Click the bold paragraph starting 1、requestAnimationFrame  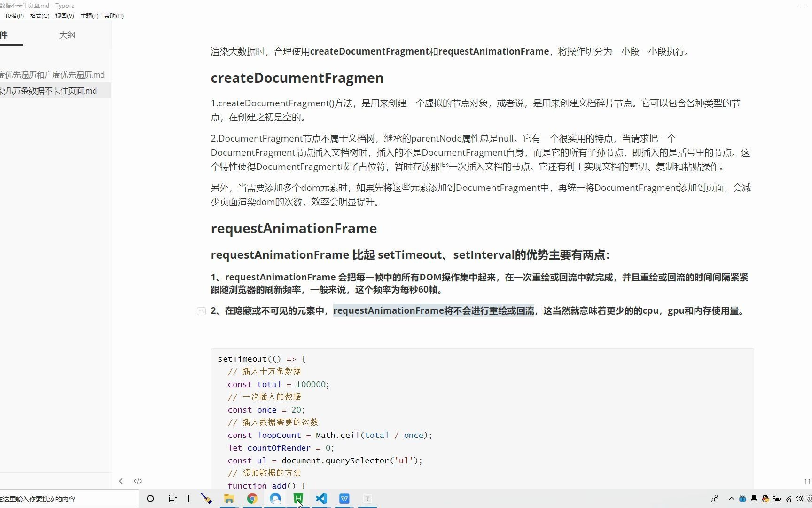coord(479,283)
